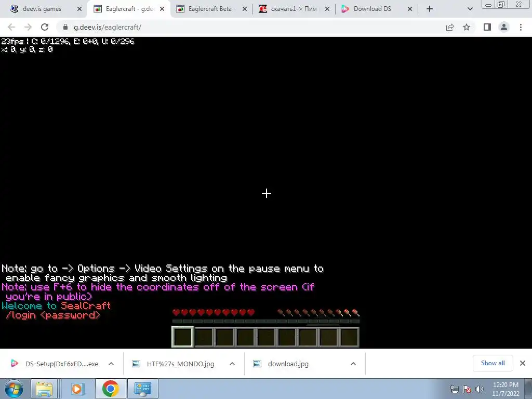Select the first hotbar slot

183,337
